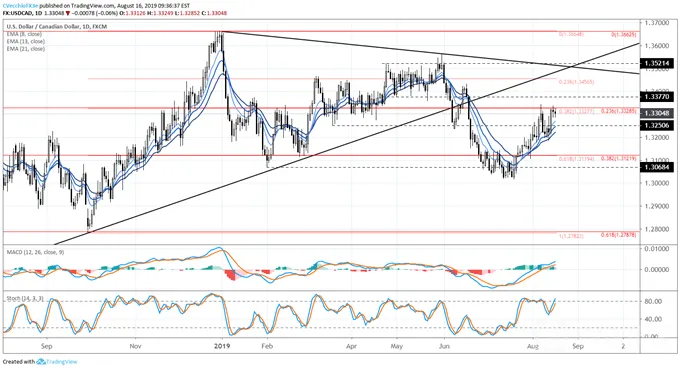
Task: Click the 1.37000 axis value
Action: 657,23
